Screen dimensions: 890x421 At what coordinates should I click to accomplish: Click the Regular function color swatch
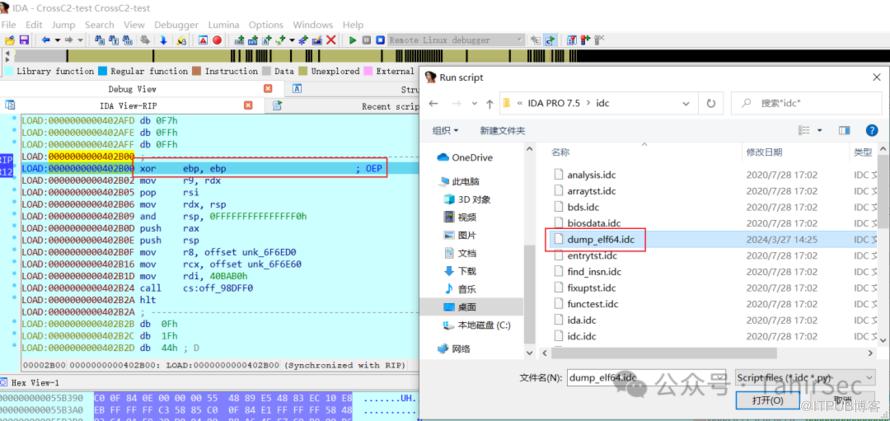pos(102,71)
